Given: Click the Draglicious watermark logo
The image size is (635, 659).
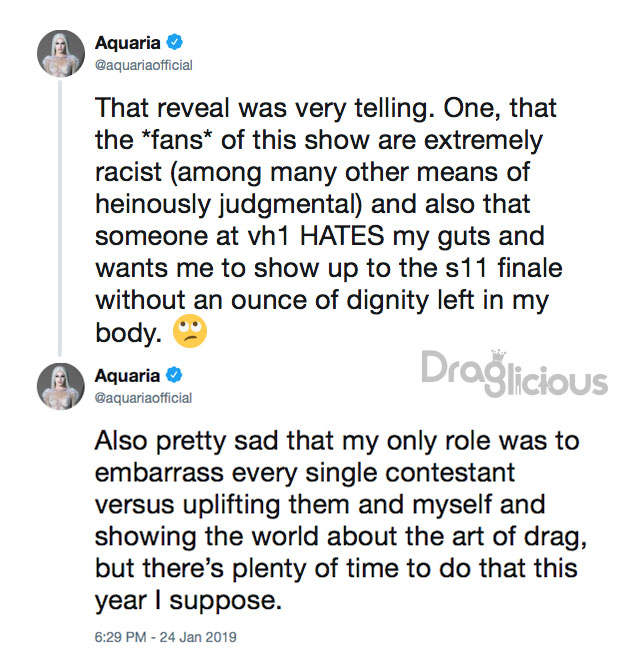Looking at the screenshot, I should tap(514, 373).
